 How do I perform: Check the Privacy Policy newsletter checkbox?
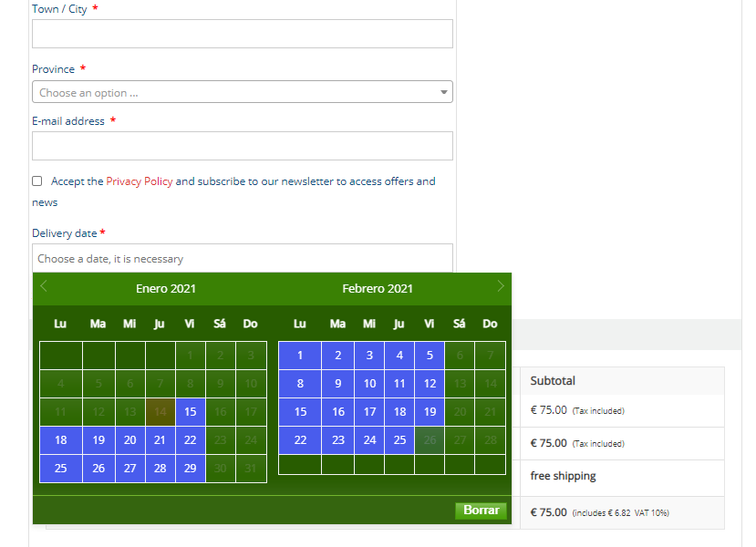[37, 181]
